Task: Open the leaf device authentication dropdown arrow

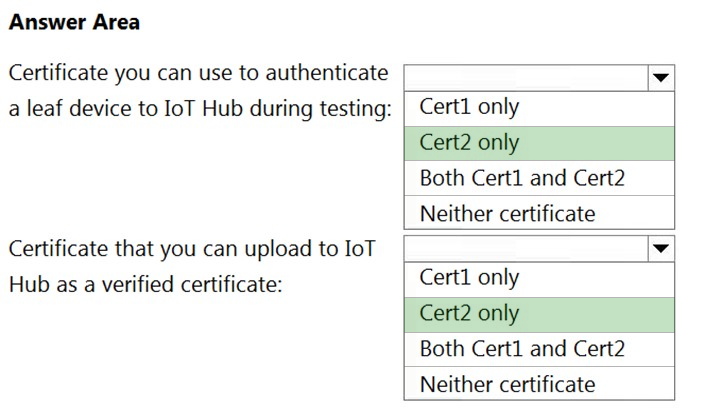Action: pos(661,78)
